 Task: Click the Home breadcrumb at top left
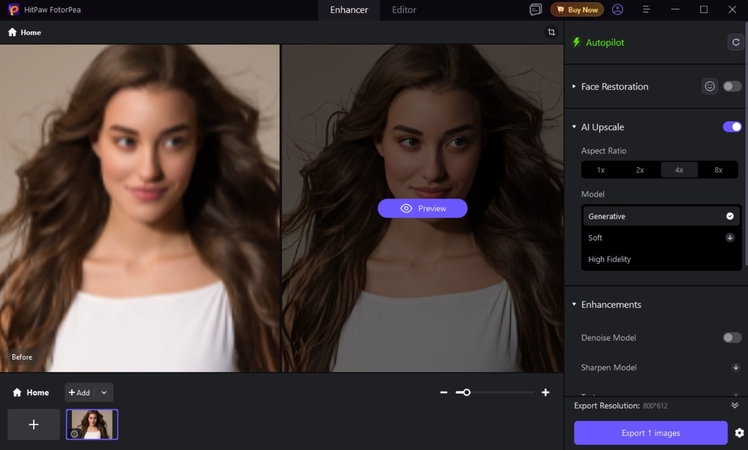[x=25, y=32]
